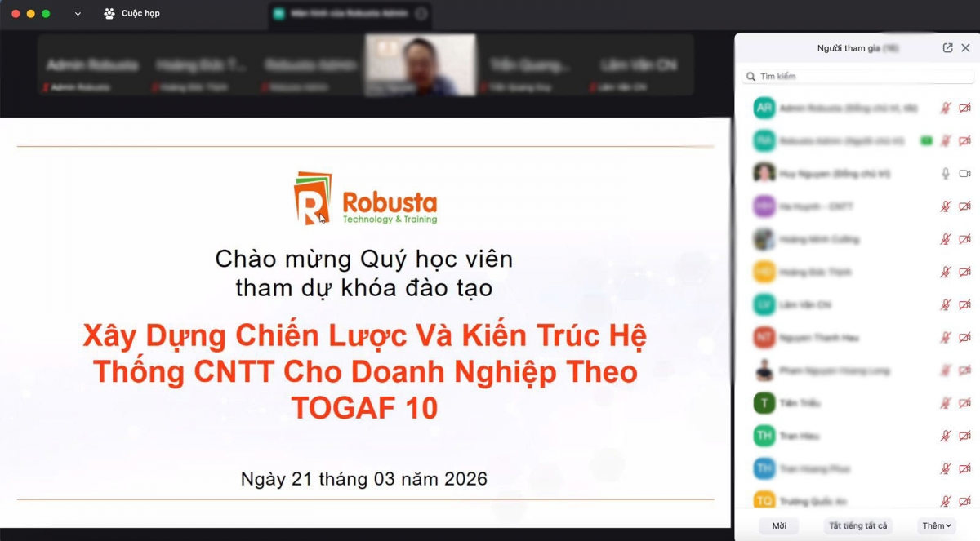Toggle mute for the NT avatar participant

[x=946, y=337]
